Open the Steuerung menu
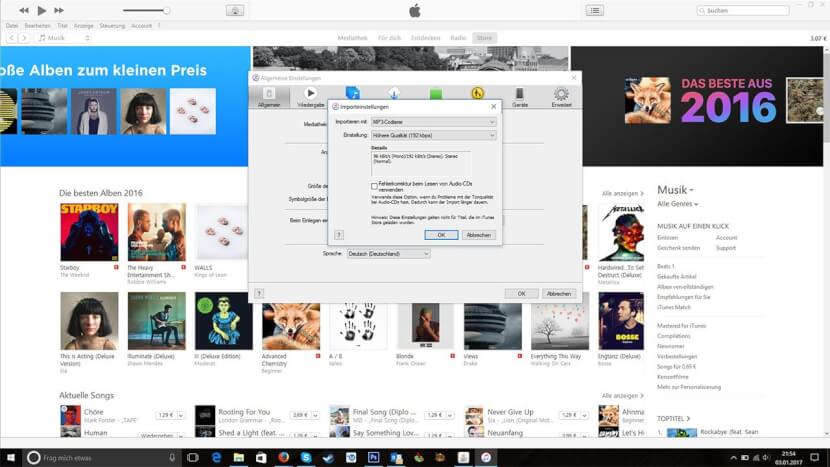 point(112,25)
